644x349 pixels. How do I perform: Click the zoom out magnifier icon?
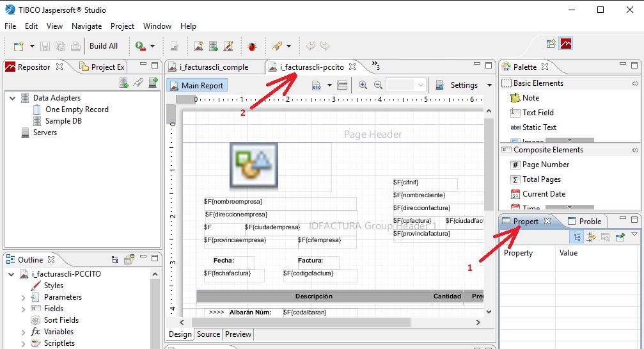coord(378,85)
